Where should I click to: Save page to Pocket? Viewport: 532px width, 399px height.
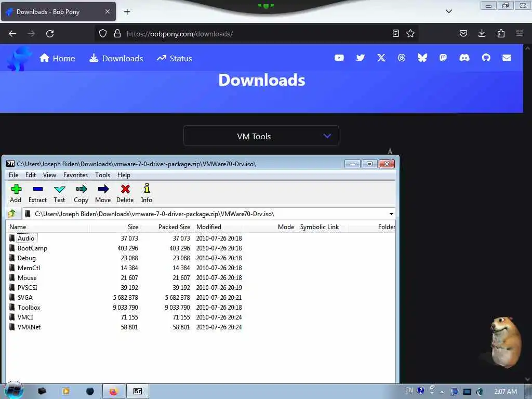[x=463, y=33]
